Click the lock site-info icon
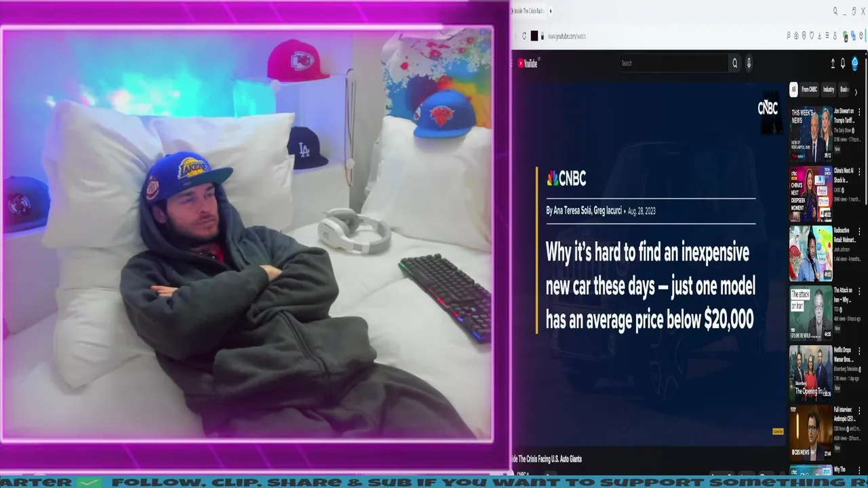868x488 pixels. [542, 36]
